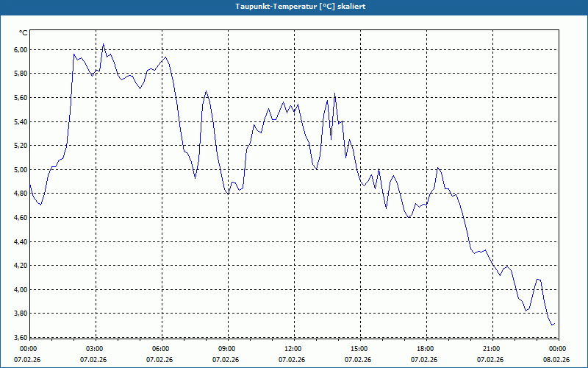The image size is (588, 368).
Task: Click the 5,00 y-axis label
Action: tap(21, 169)
